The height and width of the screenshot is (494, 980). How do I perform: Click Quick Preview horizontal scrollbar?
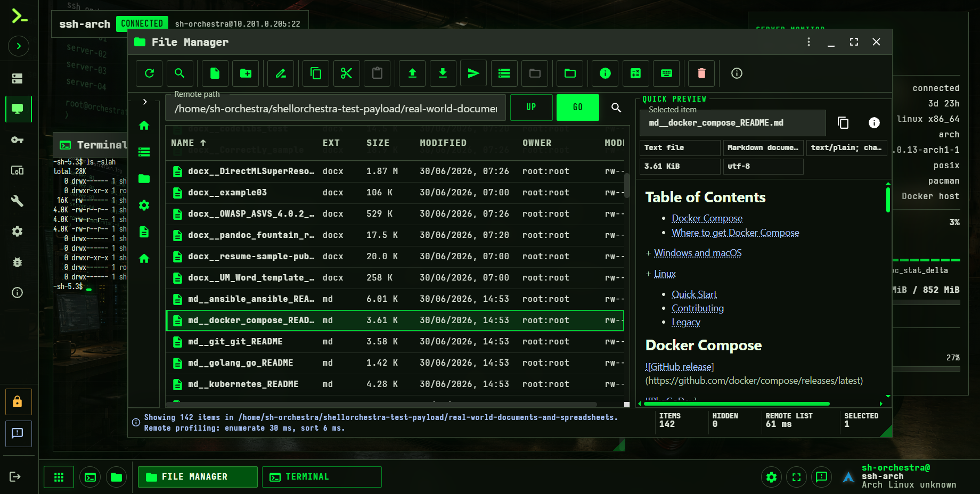(x=737, y=404)
